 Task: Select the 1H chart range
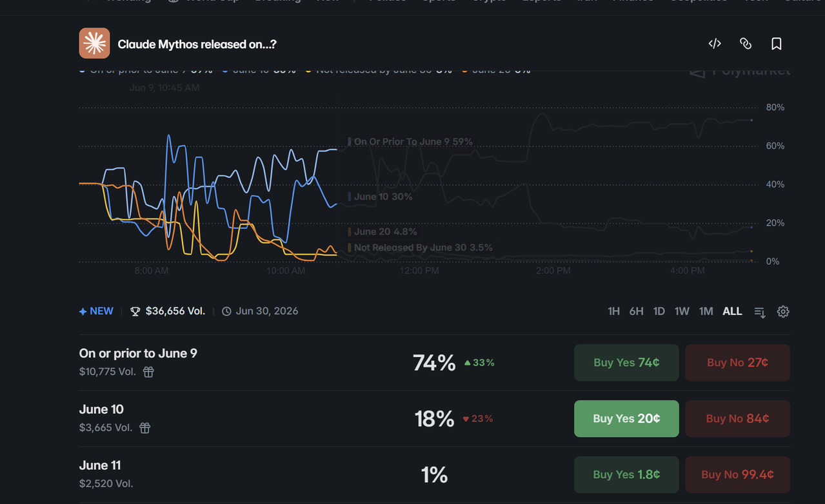613,311
